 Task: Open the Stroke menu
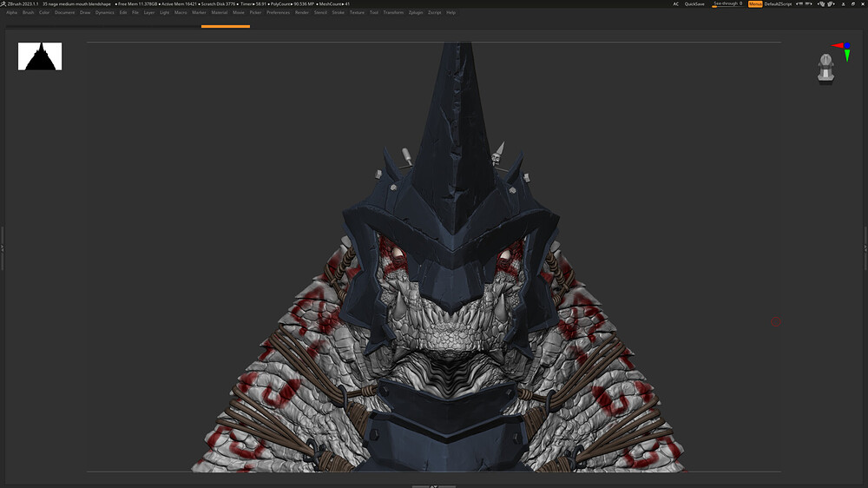click(x=339, y=13)
